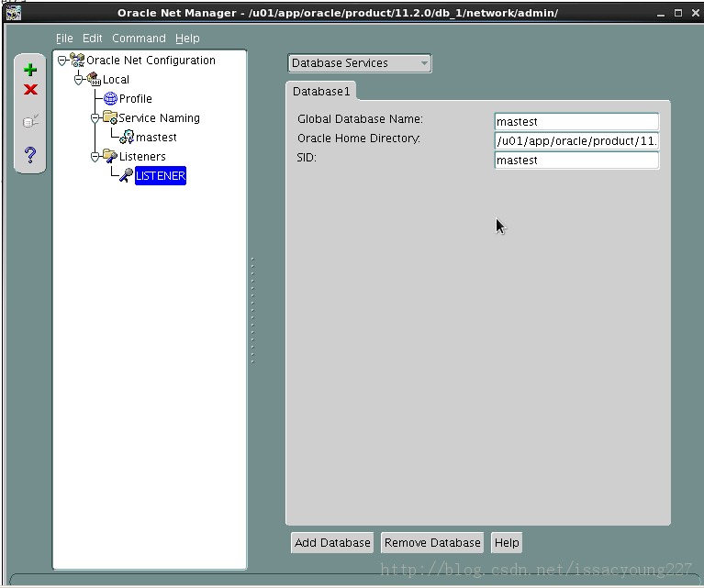Collapse the Listeners tree node
This screenshot has width=704, height=588.
[95, 157]
